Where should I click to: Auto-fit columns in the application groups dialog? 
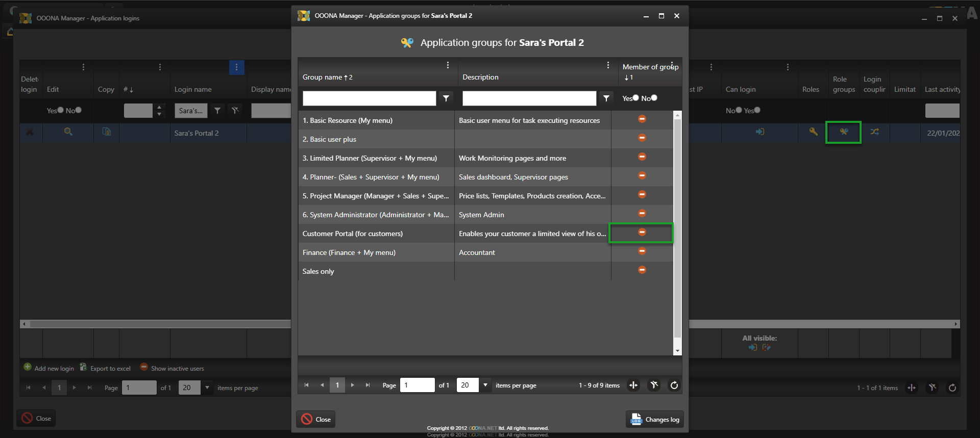(x=633, y=385)
